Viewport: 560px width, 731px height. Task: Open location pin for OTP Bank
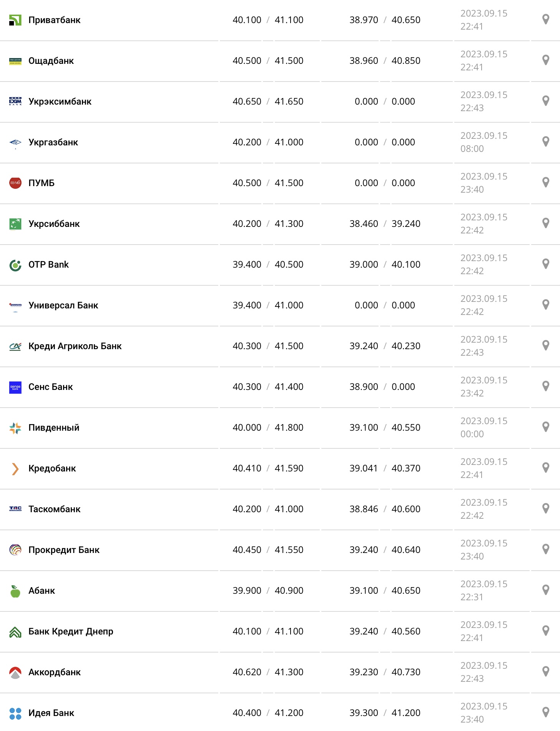coord(545,264)
